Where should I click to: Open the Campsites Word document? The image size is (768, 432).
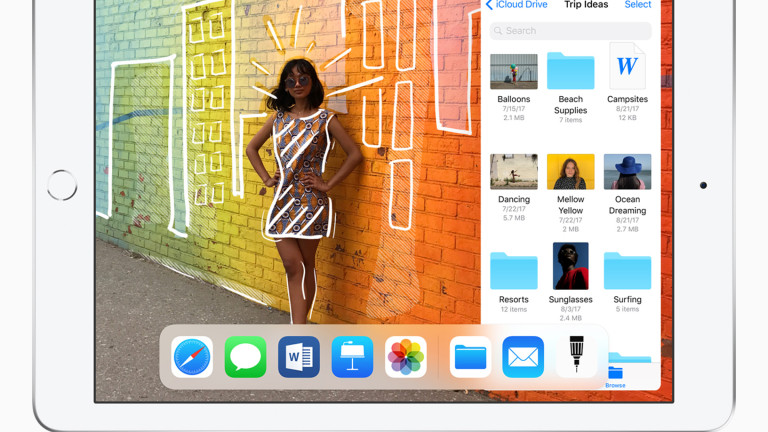tap(627, 68)
